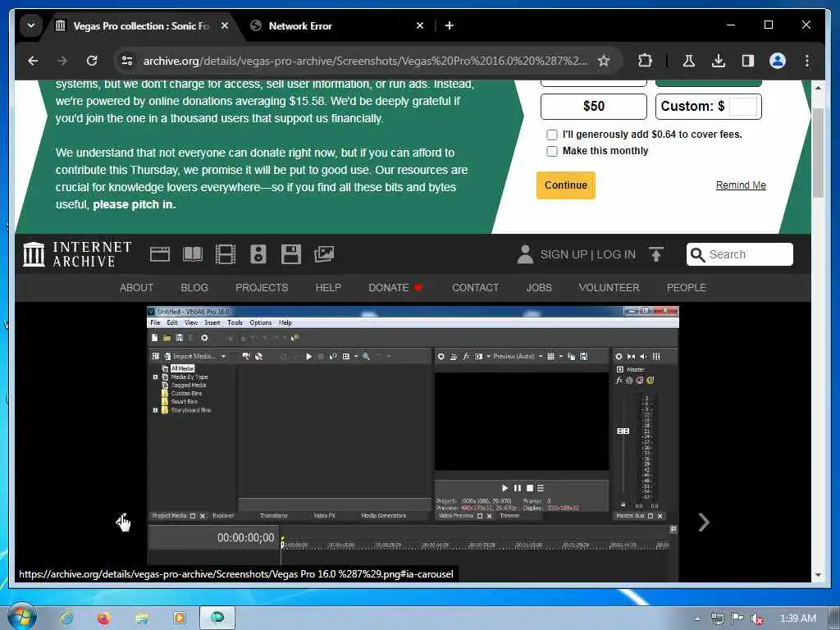840x630 pixels.
Task: Click the upload arrow icon
Action: tap(656, 254)
